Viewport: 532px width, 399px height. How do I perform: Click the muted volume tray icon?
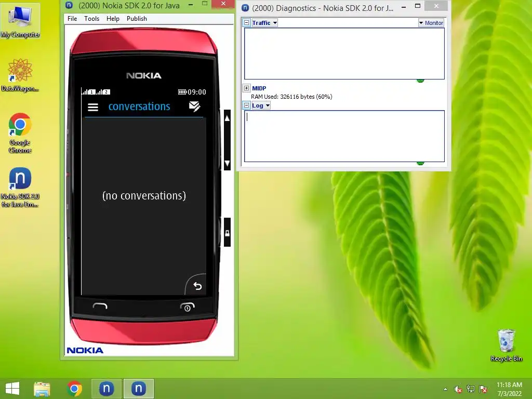(x=458, y=389)
